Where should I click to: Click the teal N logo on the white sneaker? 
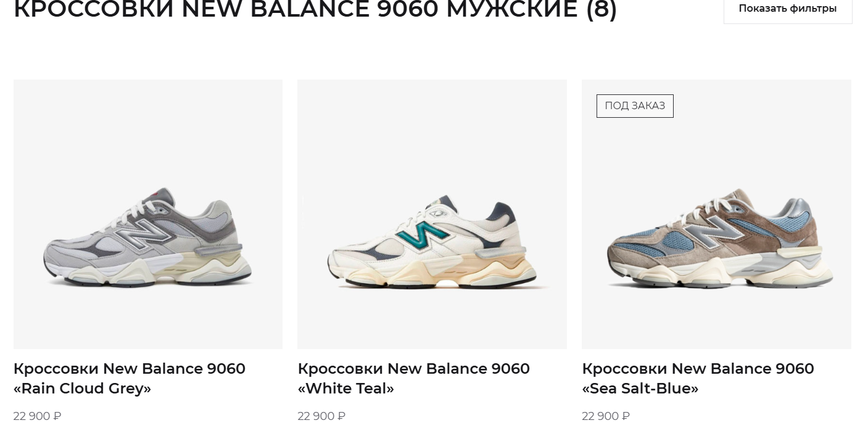click(423, 236)
